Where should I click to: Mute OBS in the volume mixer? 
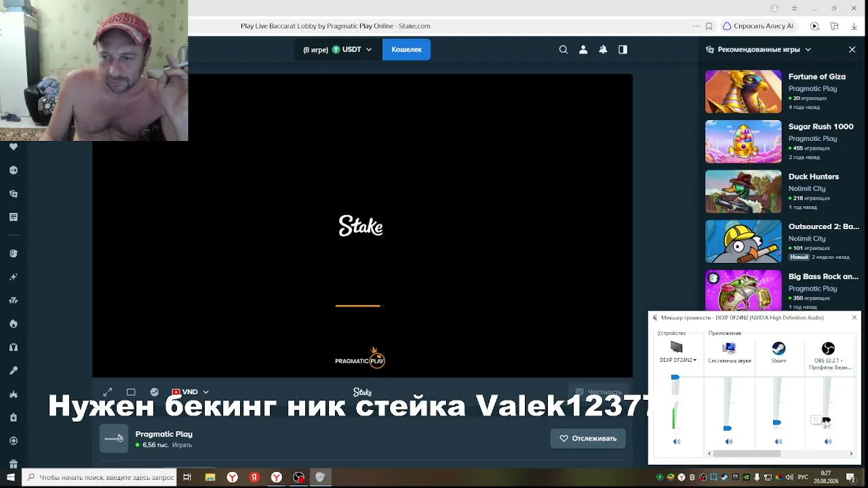(x=828, y=442)
